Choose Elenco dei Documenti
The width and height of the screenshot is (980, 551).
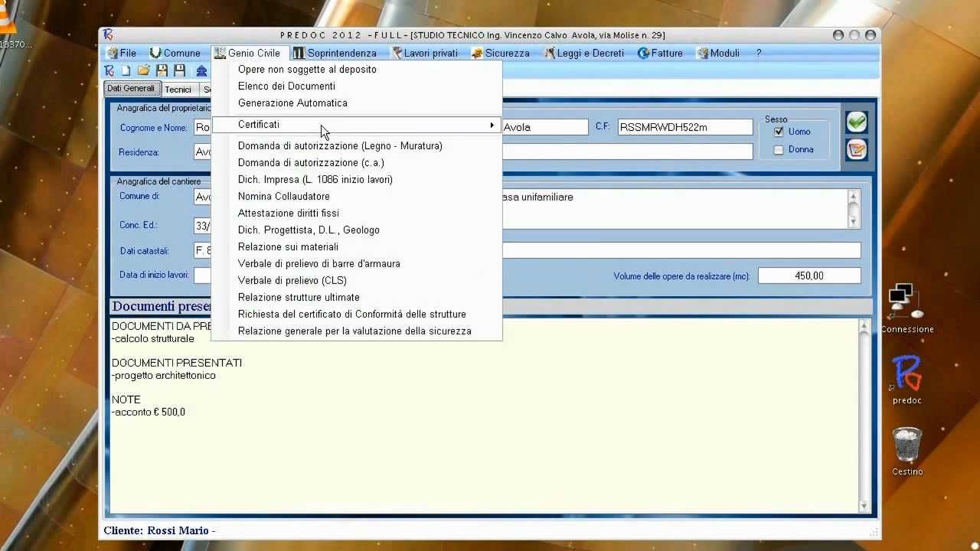point(356,86)
